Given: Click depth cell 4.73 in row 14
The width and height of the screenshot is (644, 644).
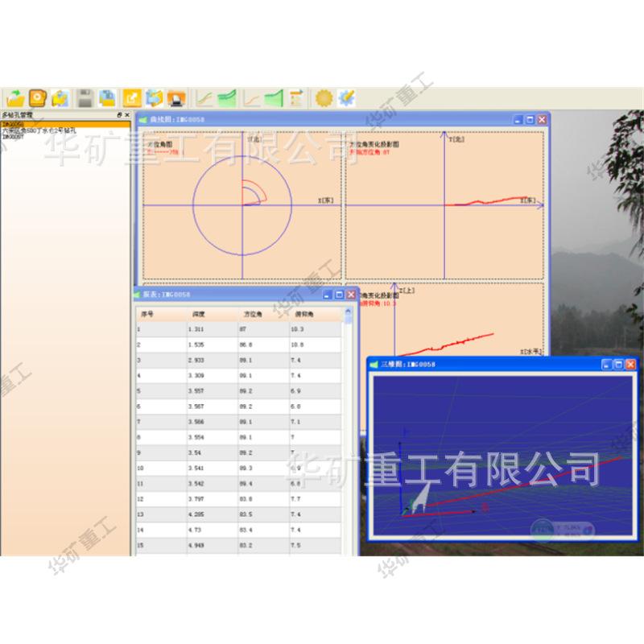Looking at the screenshot, I should (x=213, y=530).
